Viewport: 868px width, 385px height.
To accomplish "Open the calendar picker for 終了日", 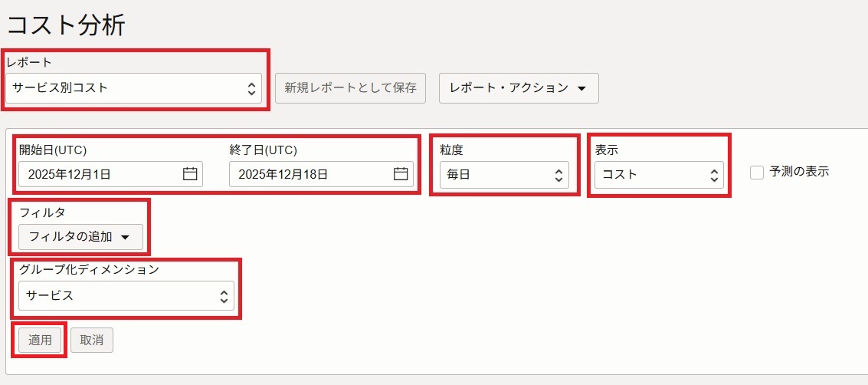I will 401,174.
